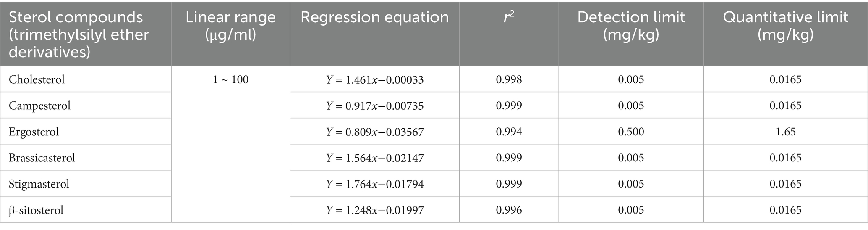Click the equation Y = 1.764x−0.01794
868x230 pixels.
coord(375,184)
